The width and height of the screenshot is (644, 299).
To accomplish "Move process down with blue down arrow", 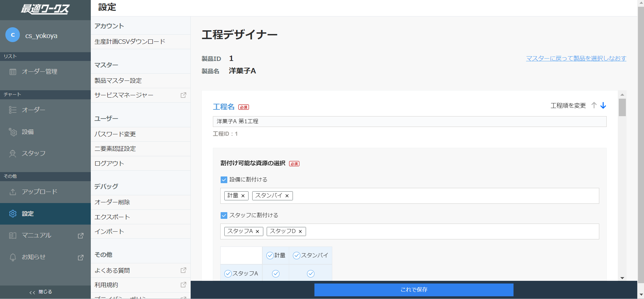I will point(603,105).
